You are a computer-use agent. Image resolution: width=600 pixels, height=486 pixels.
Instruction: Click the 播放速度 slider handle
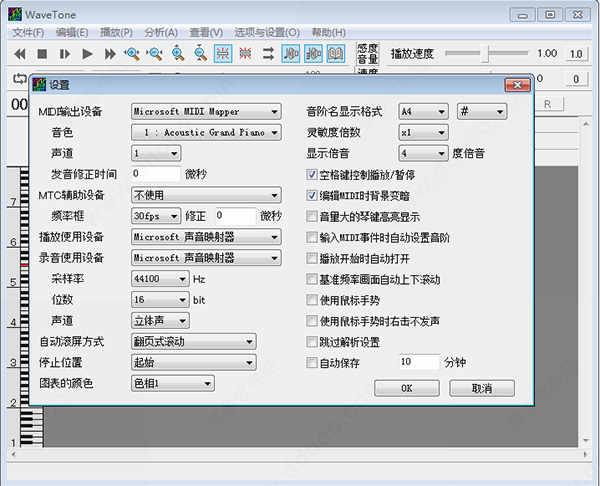485,54
